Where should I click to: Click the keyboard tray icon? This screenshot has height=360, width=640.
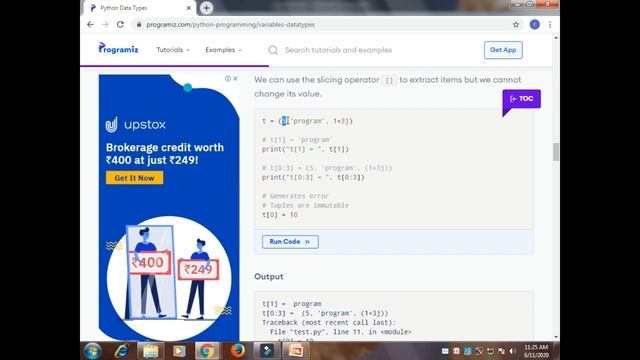pos(445,351)
